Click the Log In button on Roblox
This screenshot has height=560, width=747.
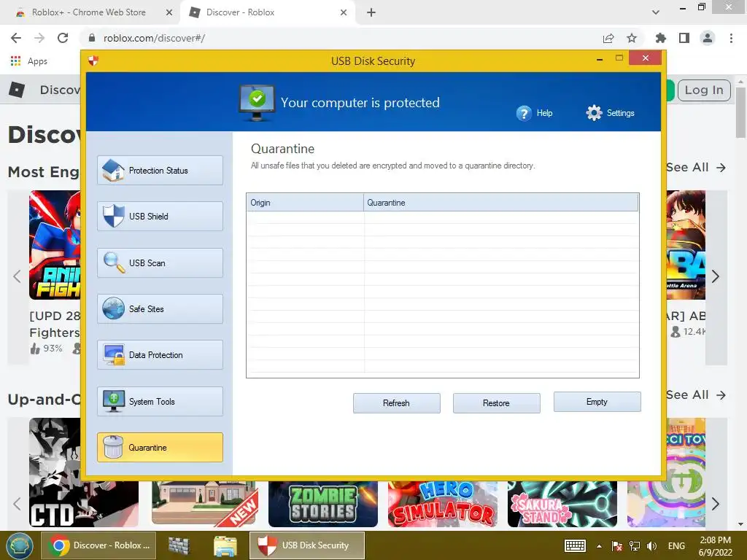tap(704, 90)
